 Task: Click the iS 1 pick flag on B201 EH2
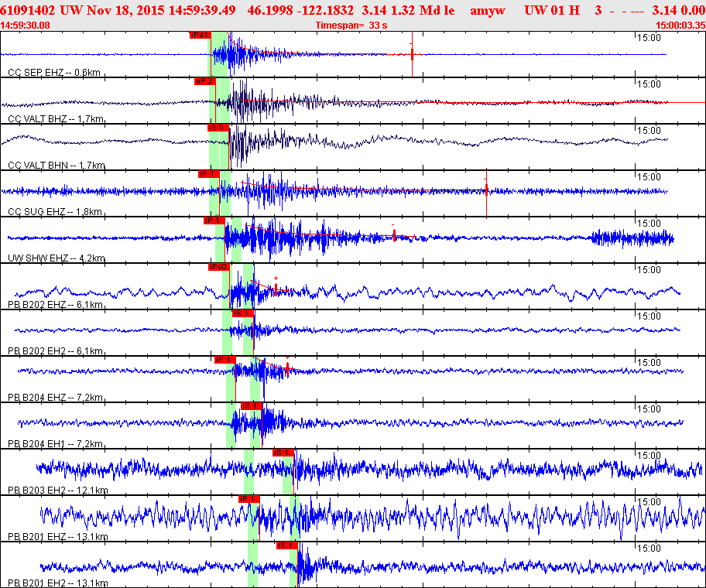click(286, 545)
